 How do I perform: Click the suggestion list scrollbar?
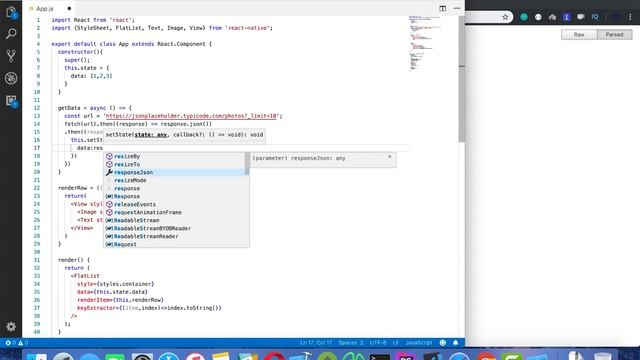coord(247,163)
